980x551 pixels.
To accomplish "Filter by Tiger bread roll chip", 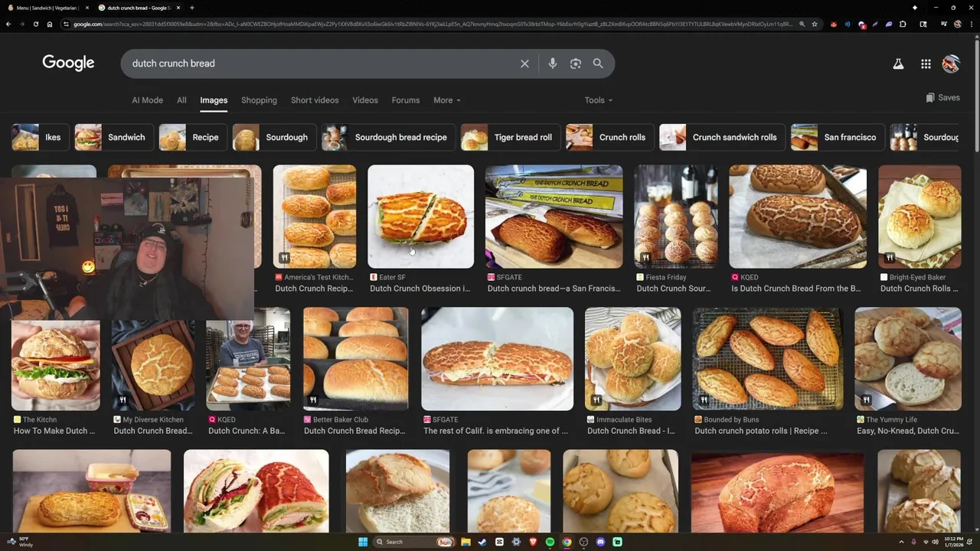I will tap(511, 137).
